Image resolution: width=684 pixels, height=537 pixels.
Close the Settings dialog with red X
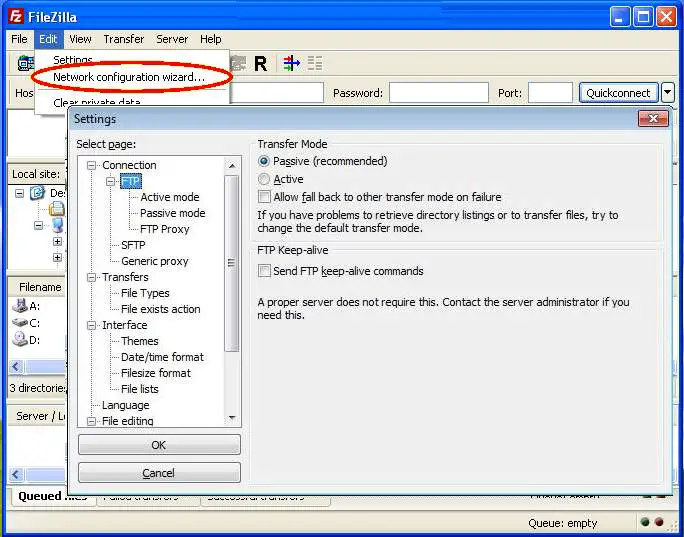[x=653, y=118]
